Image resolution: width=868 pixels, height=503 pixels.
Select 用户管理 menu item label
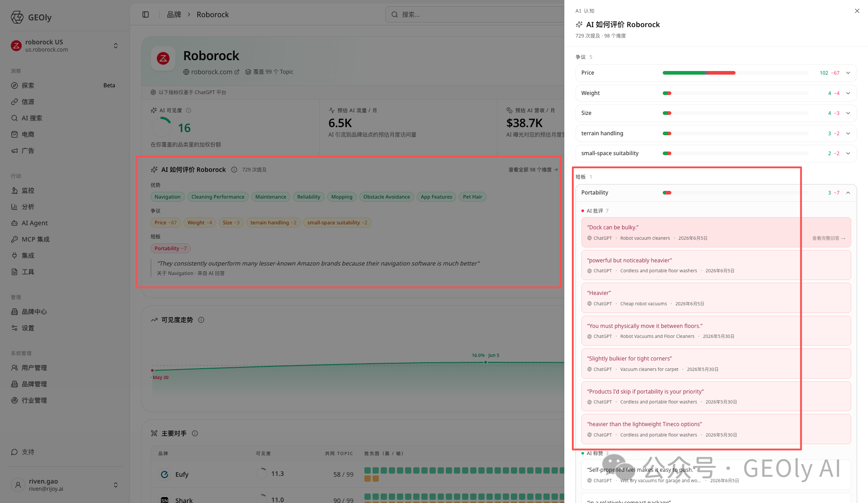point(34,368)
